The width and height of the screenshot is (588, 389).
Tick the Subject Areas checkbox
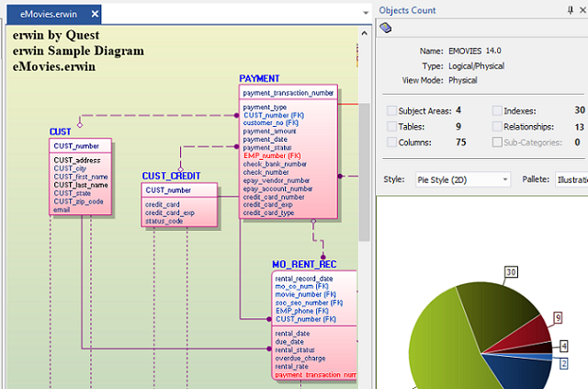tap(391, 110)
